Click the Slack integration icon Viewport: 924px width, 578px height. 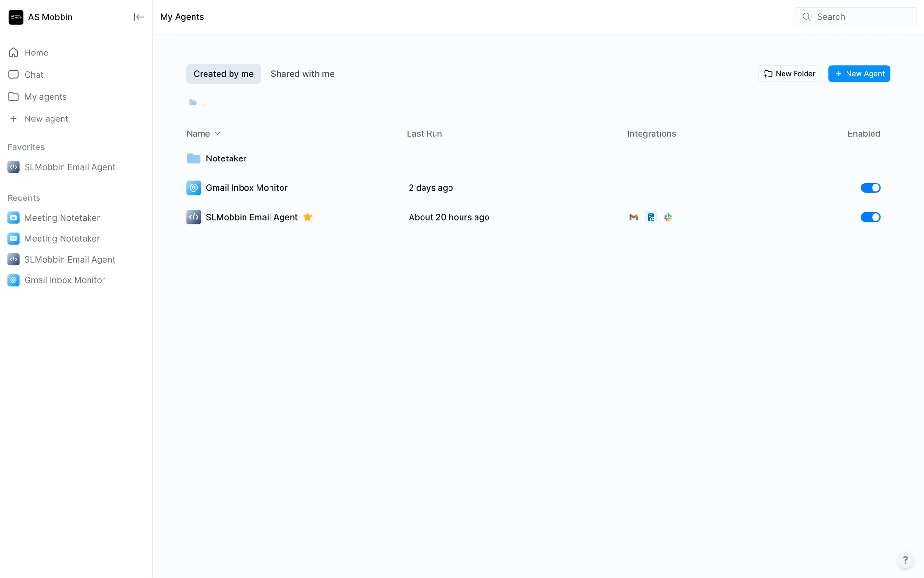pyautogui.click(x=667, y=217)
